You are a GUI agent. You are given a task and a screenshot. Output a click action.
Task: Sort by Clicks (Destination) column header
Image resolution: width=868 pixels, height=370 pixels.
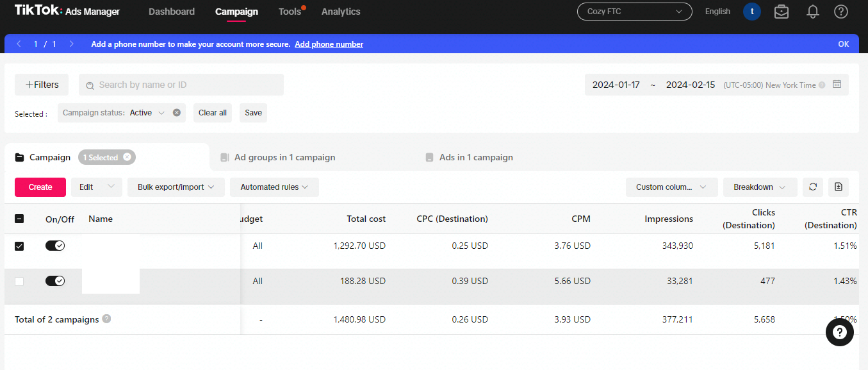tap(749, 219)
